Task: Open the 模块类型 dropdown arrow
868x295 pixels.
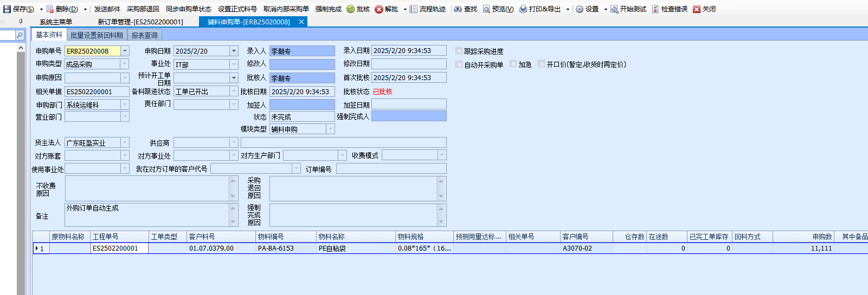Action: [x=330, y=129]
